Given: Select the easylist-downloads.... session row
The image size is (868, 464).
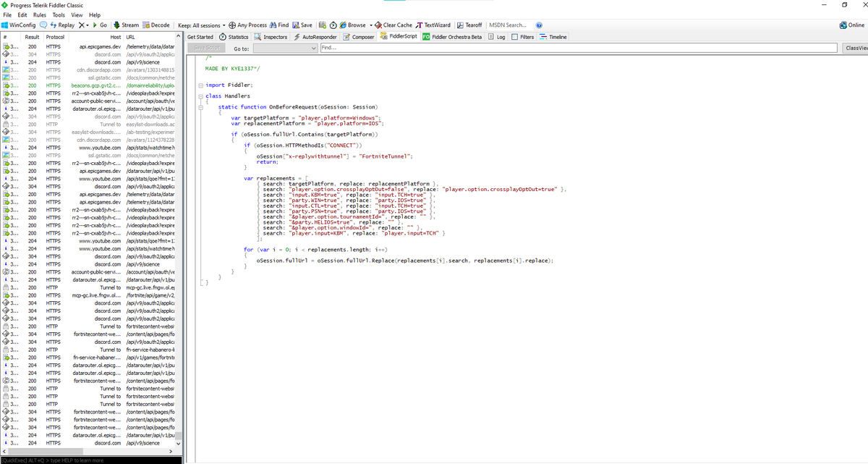Looking at the screenshot, I should tap(88, 132).
